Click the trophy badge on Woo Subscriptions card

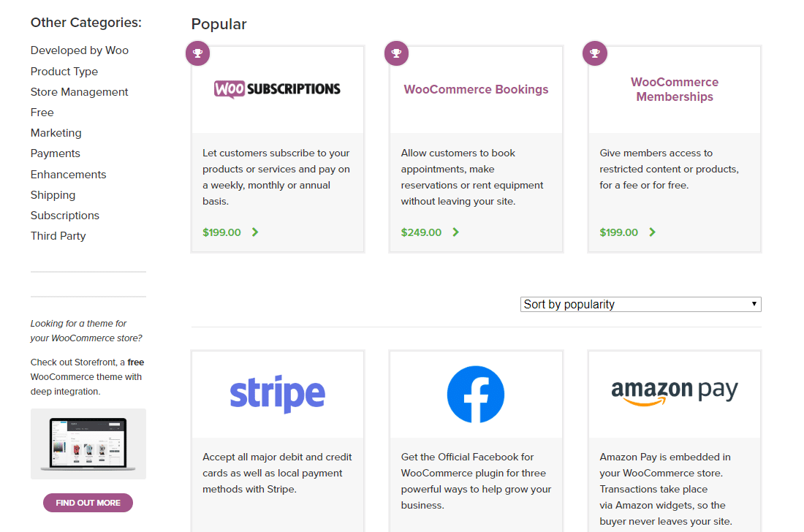click(x=197, y=53)
